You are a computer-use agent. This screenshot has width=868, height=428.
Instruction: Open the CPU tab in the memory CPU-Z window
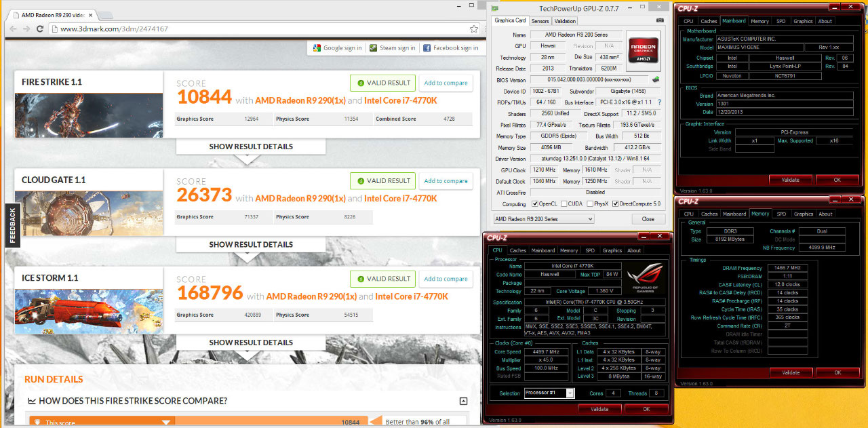tap(688, 214)
